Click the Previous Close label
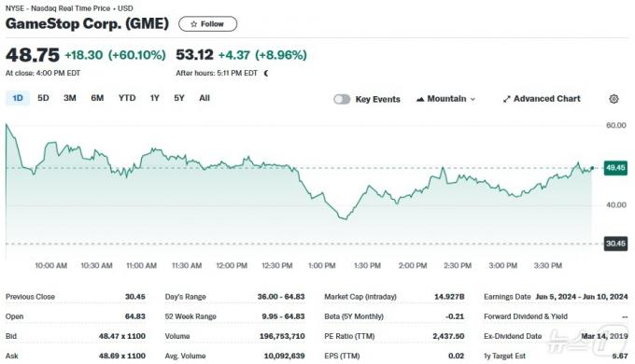Image resolution: width=635 pixels, height=364 pixels. pos(30,297)
